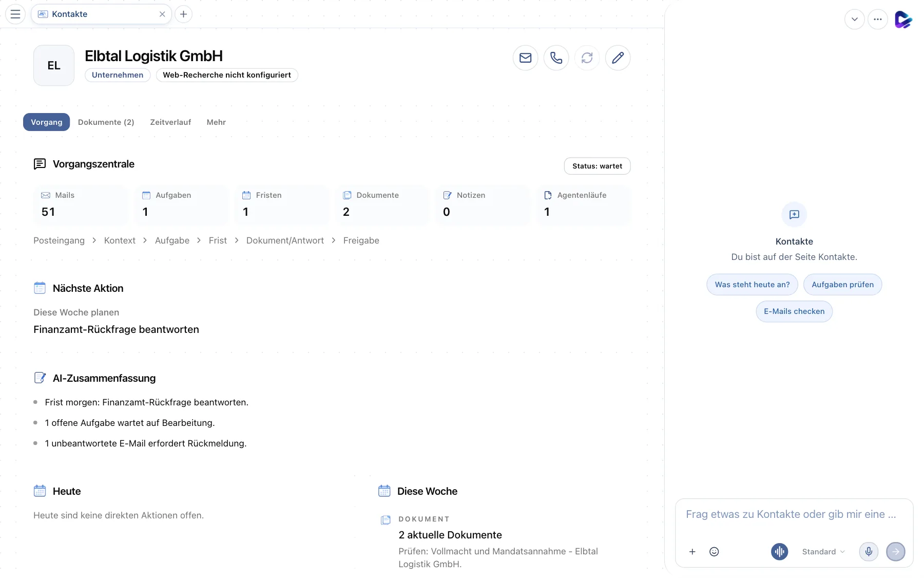The height and width of the screenshot is (578, 924).
Task: Click the Status: wartet button
Action: coord(597,166)
